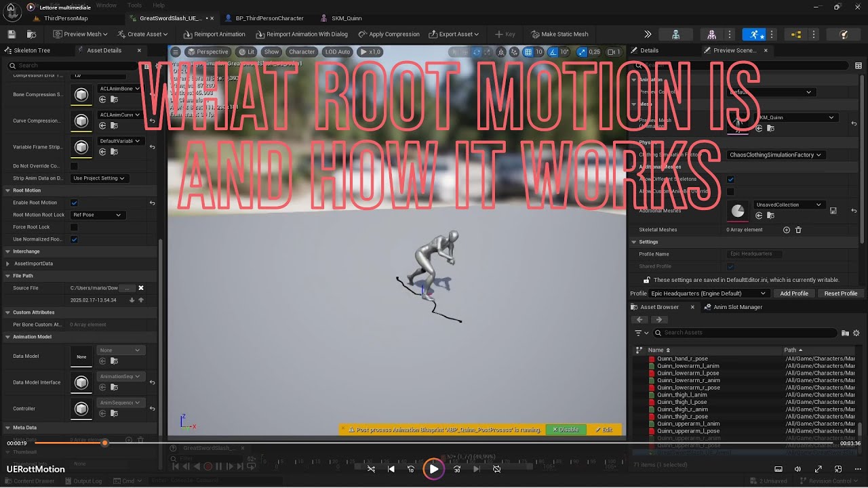Toggle the Enable Root Motion checkbox

(74, 203)
